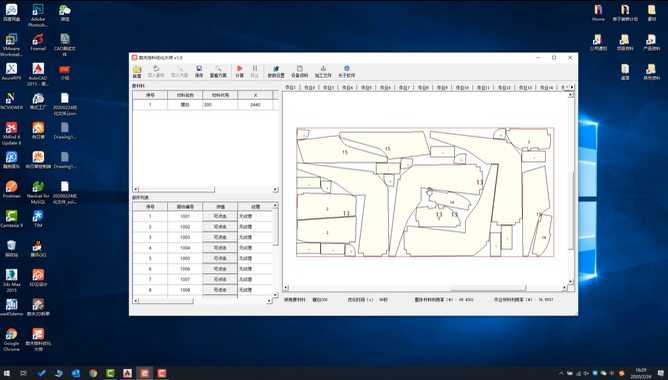Image resolution: width=668 pixels, height=380 pixels.
Task: Select part number 1005 cell
Action: (x=185, y=258)
